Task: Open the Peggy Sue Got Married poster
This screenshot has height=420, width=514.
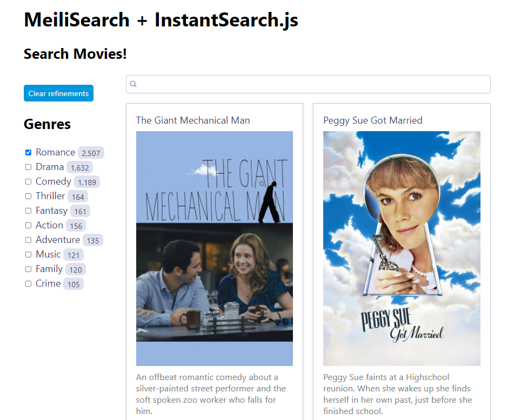Action: pyautogui.click(x=402, y=248)
